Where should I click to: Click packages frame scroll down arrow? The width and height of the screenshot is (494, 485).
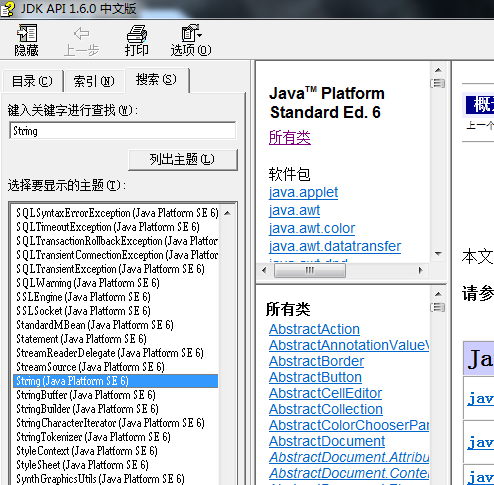click(438, 254)
